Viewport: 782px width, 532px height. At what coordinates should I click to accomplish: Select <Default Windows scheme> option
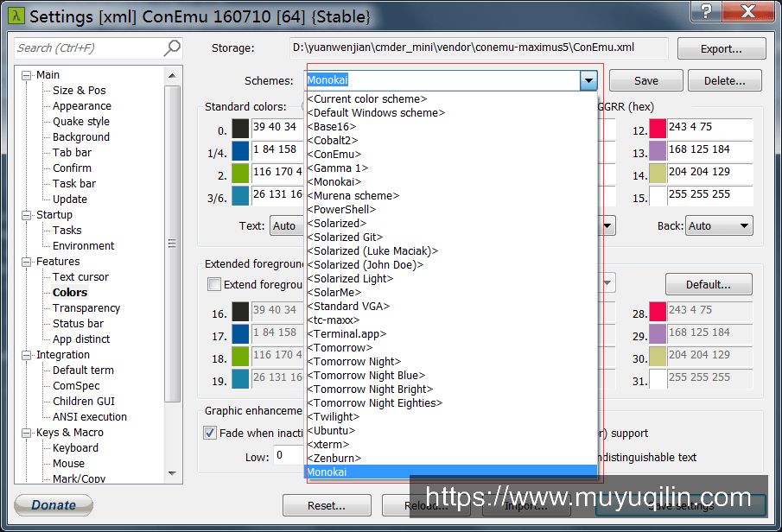(x=376, y=112)
